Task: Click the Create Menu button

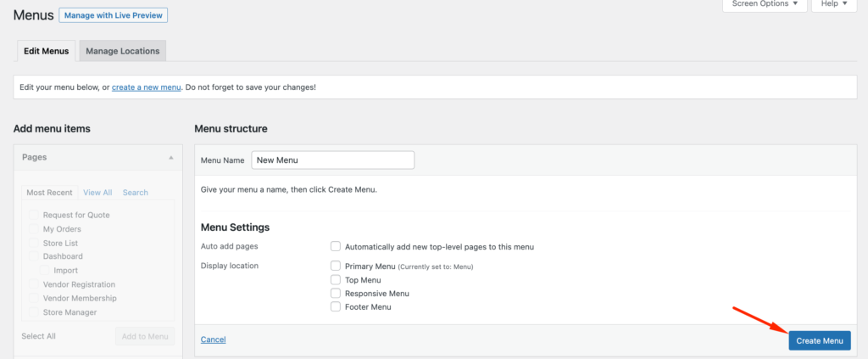Action: pyautogui.click(x=820, y=340)
